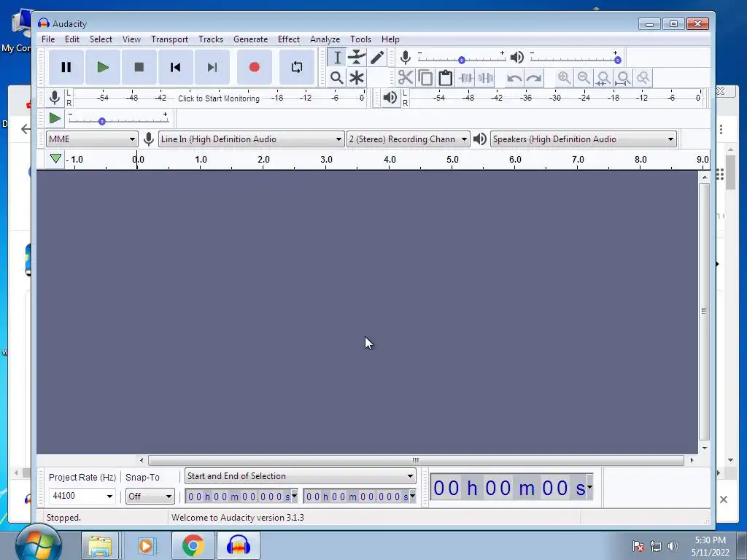Click the Zoom In magnifier icon
Screen dimensions: 747x560
(564, 77)
